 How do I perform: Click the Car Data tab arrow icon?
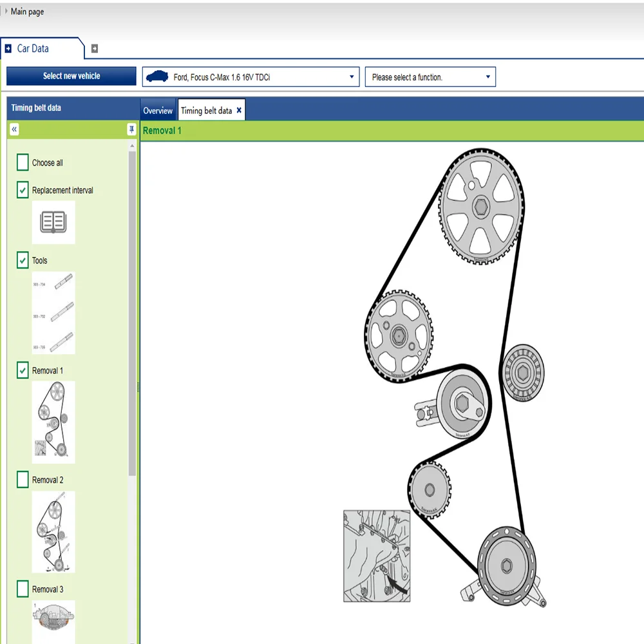pos(8,48)
